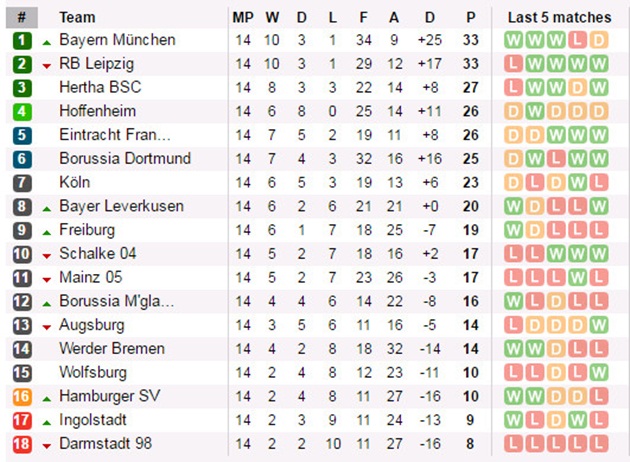The width and height of the screenshot is (630, 462).
Task: Sort by the MP column header
Action: click(x=243, y=17)
